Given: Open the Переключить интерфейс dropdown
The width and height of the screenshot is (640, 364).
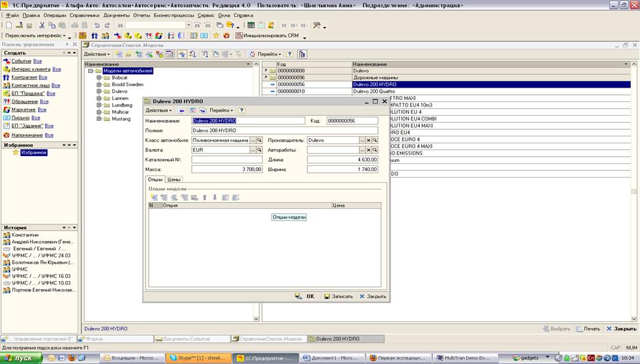Looking at the screenshot, I should pos(34,36).
